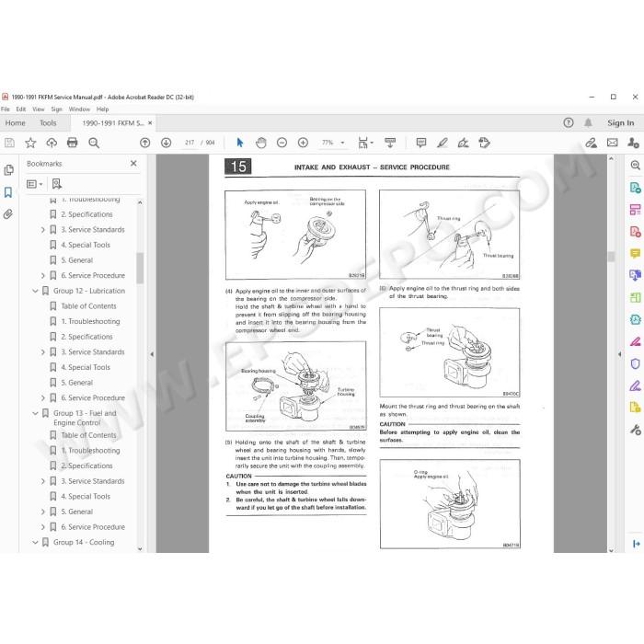Close the Bookmarks panel
Image resolution: width=644 pixels, height=644 pixels.
(133, 164)
